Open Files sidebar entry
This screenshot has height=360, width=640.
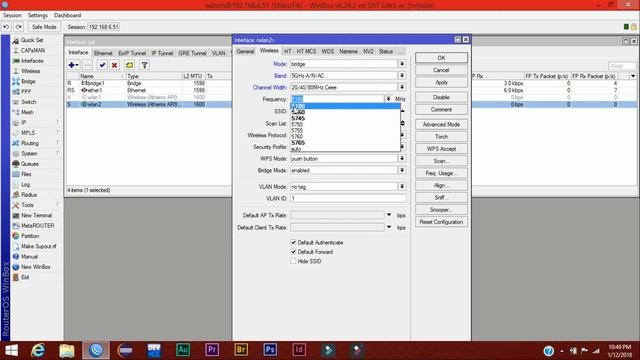26,174
